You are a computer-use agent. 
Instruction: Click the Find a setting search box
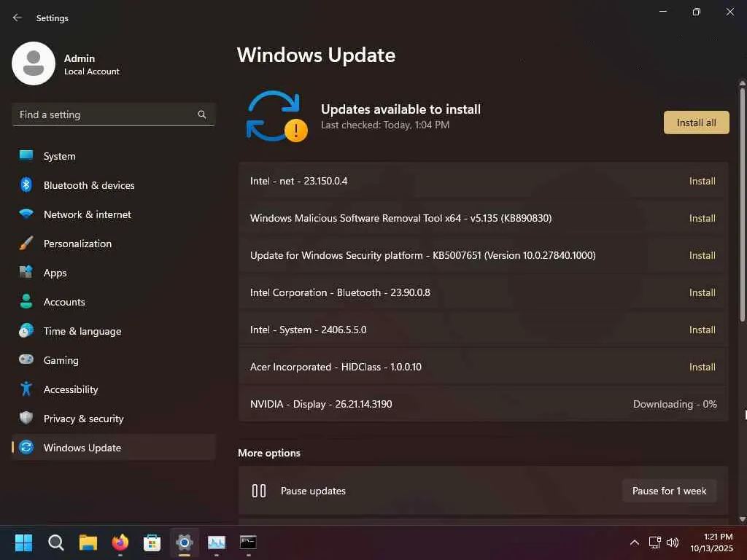coord(113,114)
